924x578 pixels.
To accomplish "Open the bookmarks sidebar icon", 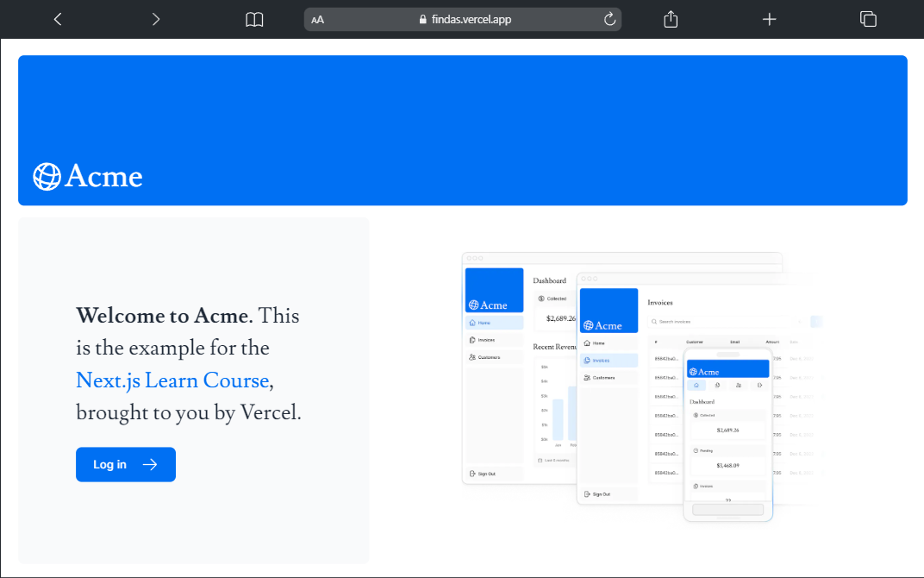I will click(254, 19).
